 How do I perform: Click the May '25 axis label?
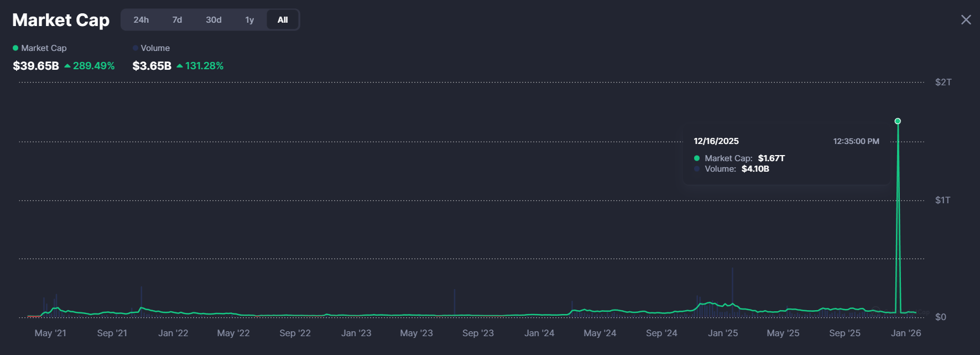click(783, 333)
